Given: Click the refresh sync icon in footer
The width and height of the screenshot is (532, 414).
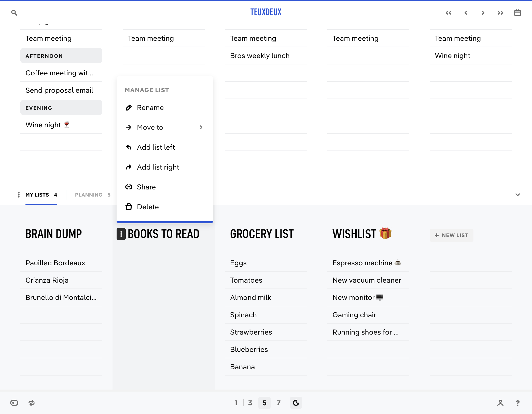Looking at the screenshot, I should tap(32, 403).
